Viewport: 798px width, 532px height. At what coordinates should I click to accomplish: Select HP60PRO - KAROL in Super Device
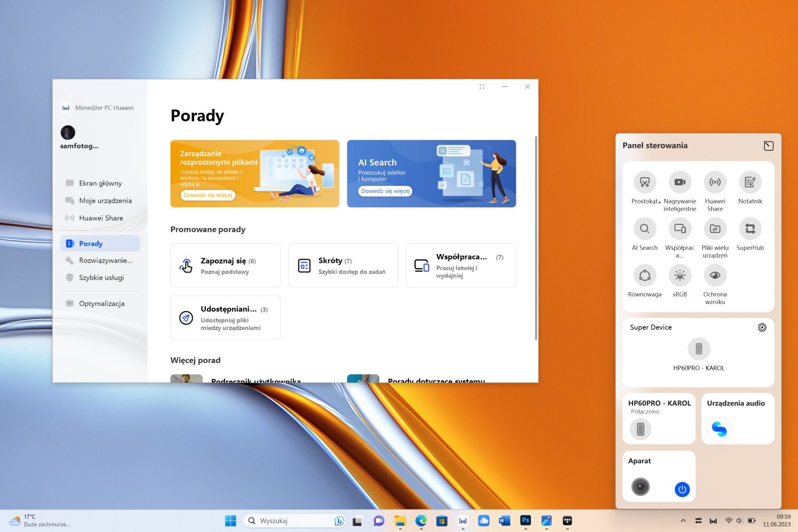click(x=698, y=349)
